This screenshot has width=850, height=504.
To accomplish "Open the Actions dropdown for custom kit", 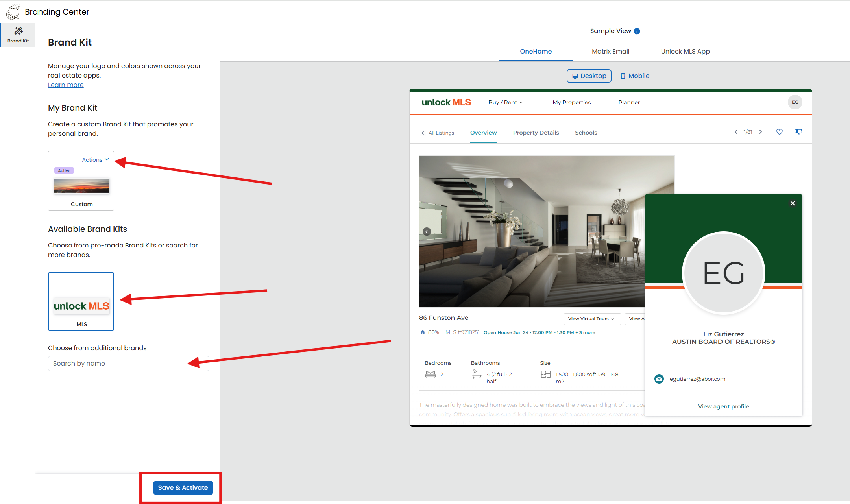I will pos(95,160).
